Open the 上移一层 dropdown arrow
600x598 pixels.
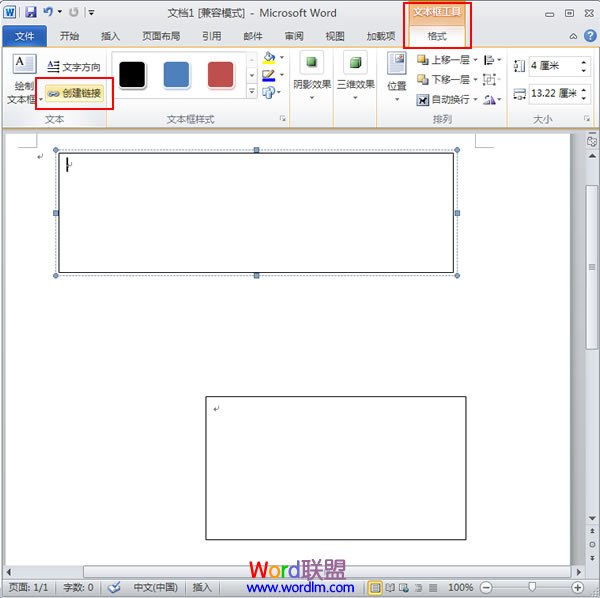pyautogui.click(x=475, y=60)
